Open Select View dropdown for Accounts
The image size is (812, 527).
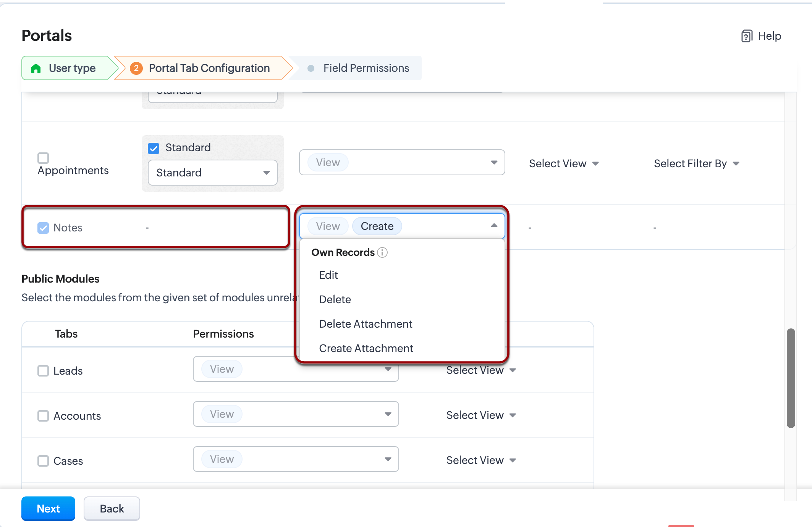pos(481,415)
